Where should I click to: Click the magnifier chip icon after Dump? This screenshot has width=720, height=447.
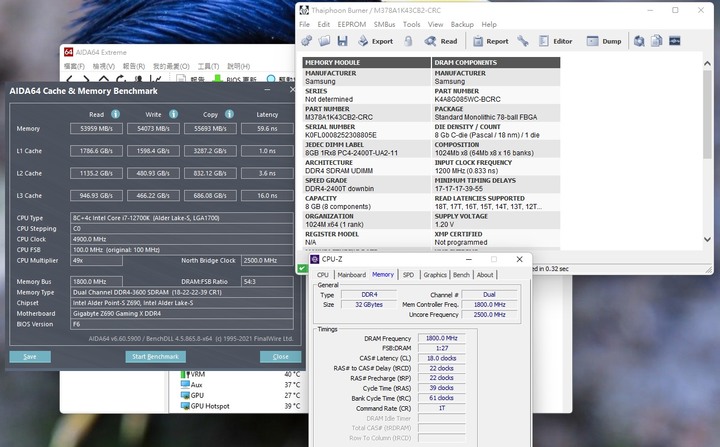coord(639,41)
